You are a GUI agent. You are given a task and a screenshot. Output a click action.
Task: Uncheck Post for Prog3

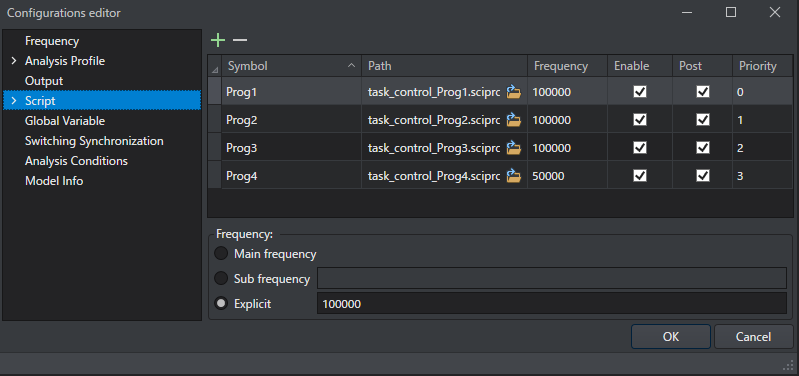703,148
